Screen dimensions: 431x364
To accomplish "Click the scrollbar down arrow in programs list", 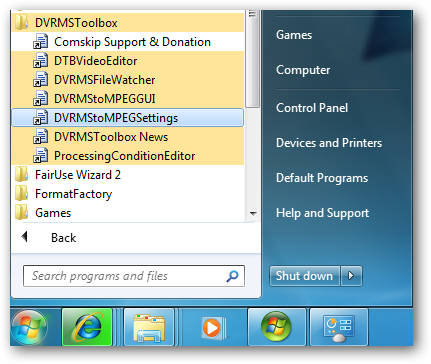I will point(253,214).
